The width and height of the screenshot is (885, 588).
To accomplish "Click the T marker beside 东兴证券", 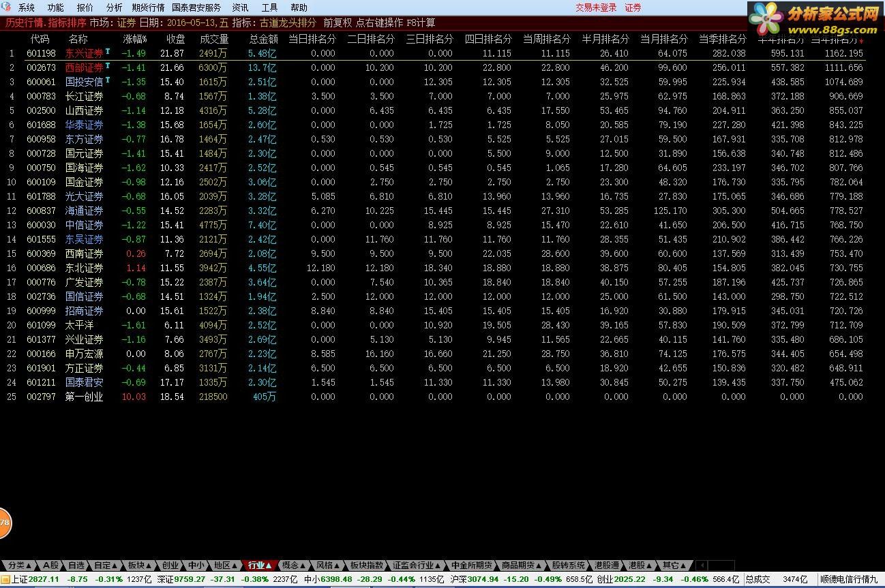I will tap(108, 51).
